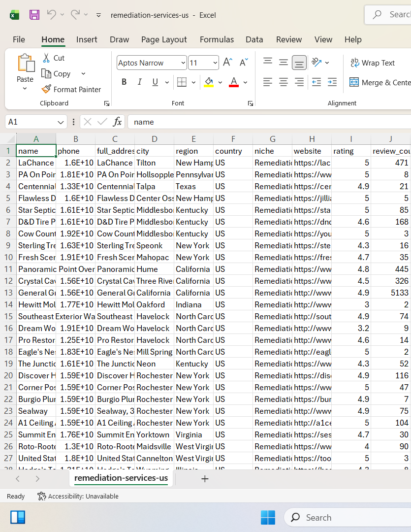Click the Borders icon
This screenshot has height=532, width=411.
click(x=182, y=82)
